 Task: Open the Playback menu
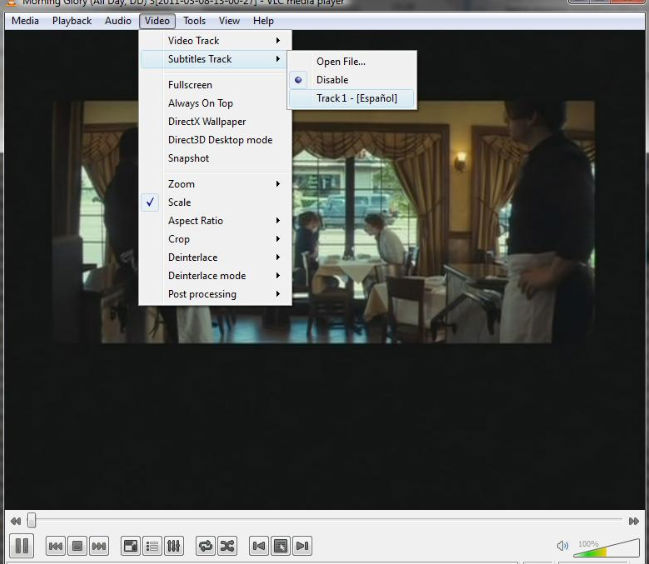coord(72,21)
